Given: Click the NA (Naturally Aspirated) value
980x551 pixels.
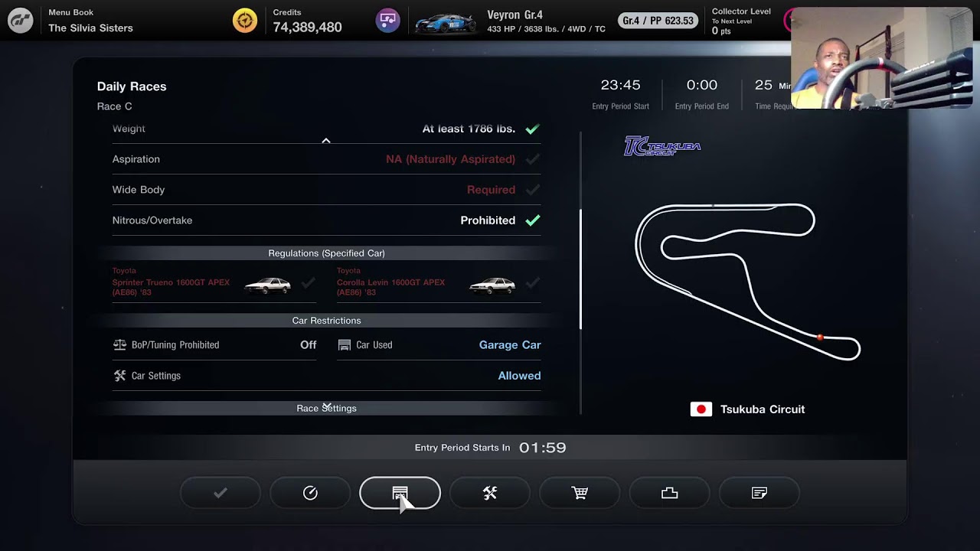Looking at the screenshot, I should tap(450, 159).
